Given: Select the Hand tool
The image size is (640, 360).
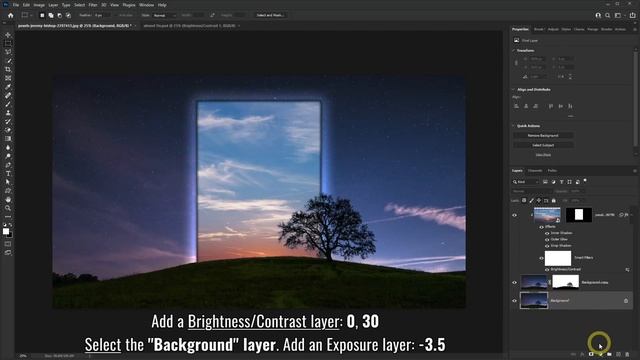Looking at the screenshot, I should click(x=8, y=200).
